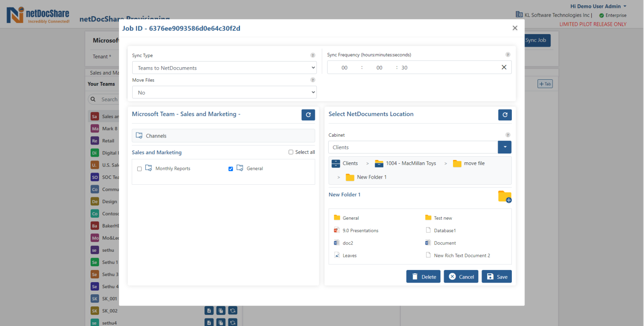Click the copy icon in sethu4 row
Image resolution: width=644 pixels, height=326 pixels.
[221, 322]
